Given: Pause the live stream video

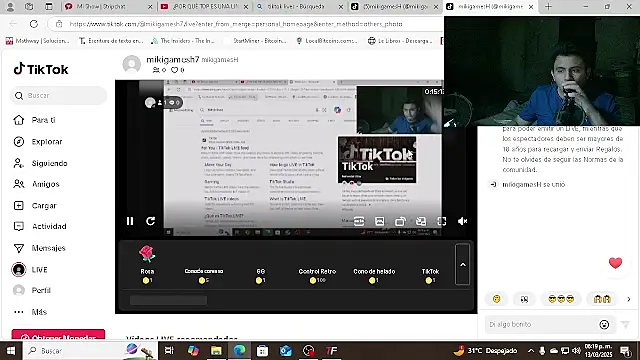Looking at the screenshot, I should [130, 221].
